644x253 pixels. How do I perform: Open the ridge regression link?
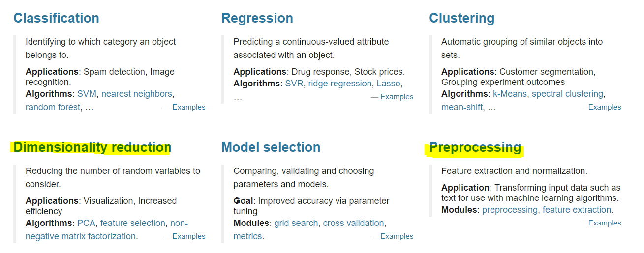point(339,84)
